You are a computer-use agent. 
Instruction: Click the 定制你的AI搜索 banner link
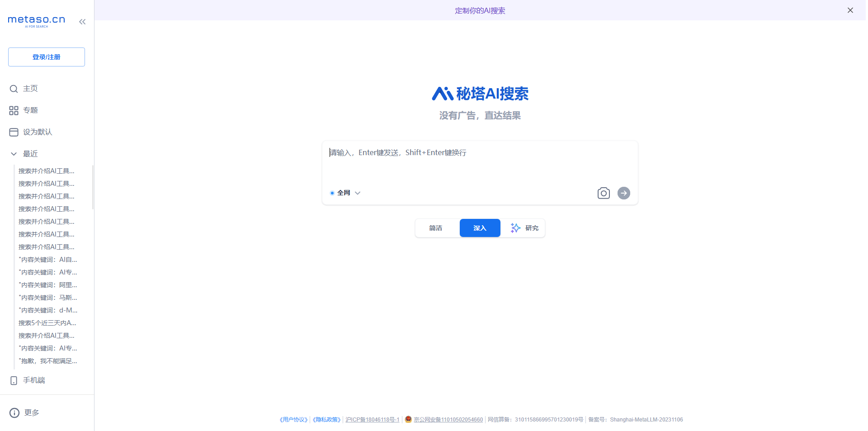[x=480, y=10]
